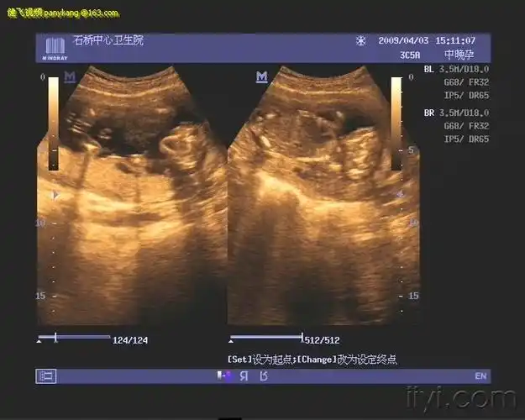Click the hospital name in header

109,40
